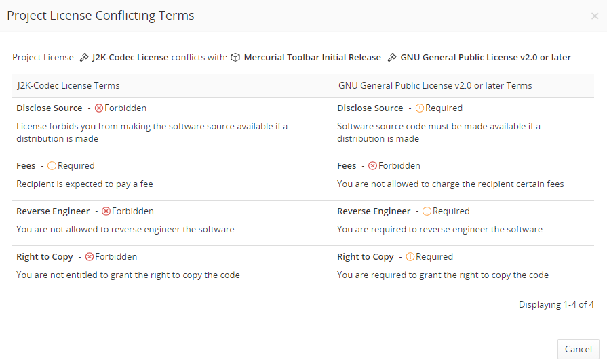Close the Conflicting Terms dialog with X
The height and width of the screenshot is (364, 607).
pyautogui.click(x=595, y=16)
